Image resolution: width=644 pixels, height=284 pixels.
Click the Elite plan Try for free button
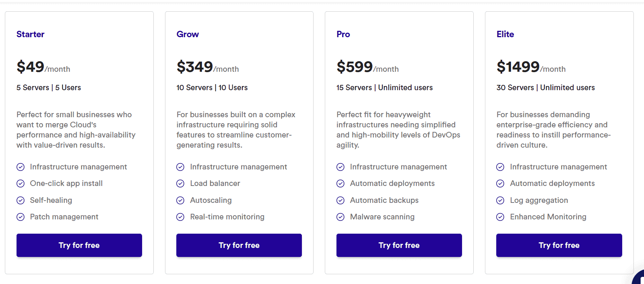pyautogui.click(x=559, y=245)
